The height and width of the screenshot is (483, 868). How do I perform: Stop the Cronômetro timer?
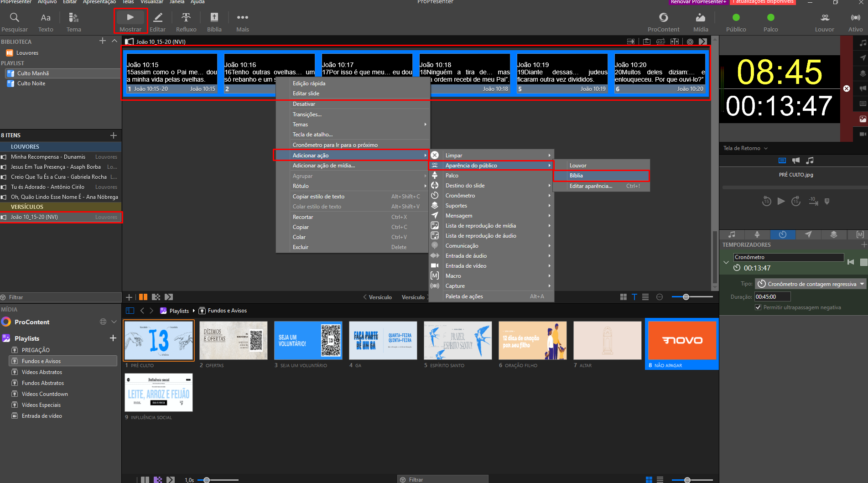(x=863, y=262)
